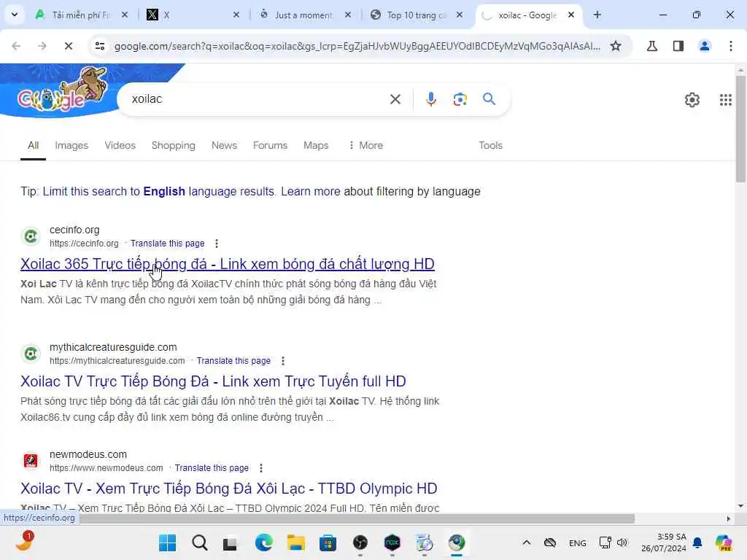Open the Chrome three-dot menu

(731, 46)
